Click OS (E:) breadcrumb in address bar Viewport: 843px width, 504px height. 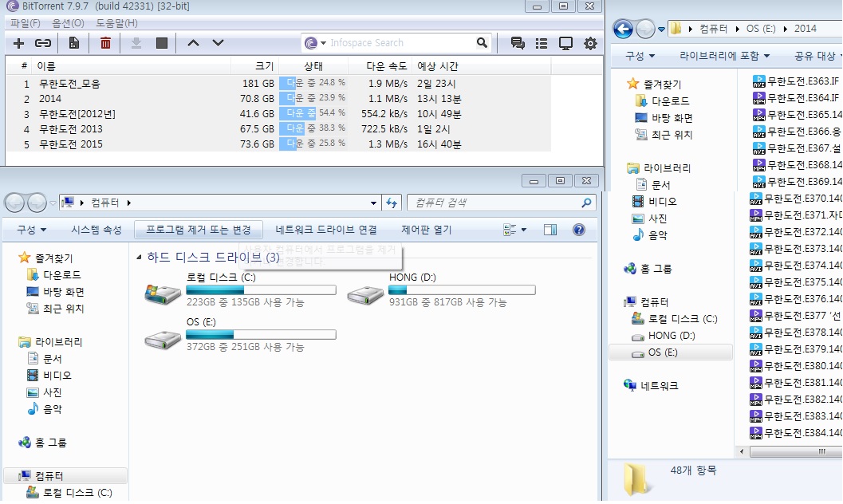761,29
